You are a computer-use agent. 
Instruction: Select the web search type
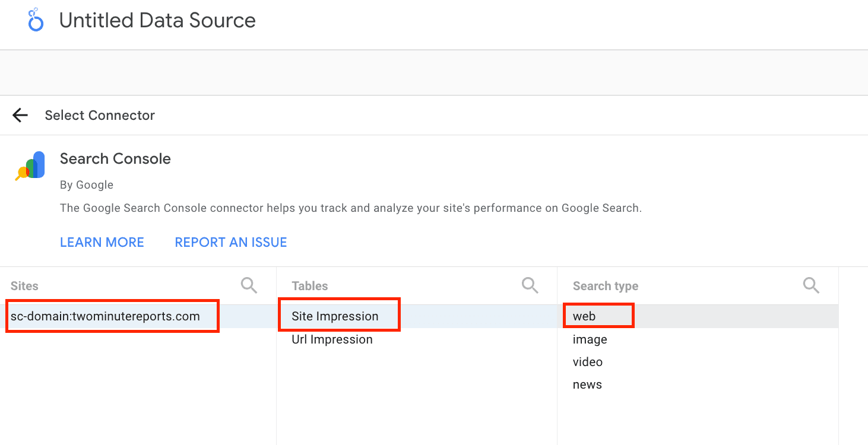pos(583,316)
